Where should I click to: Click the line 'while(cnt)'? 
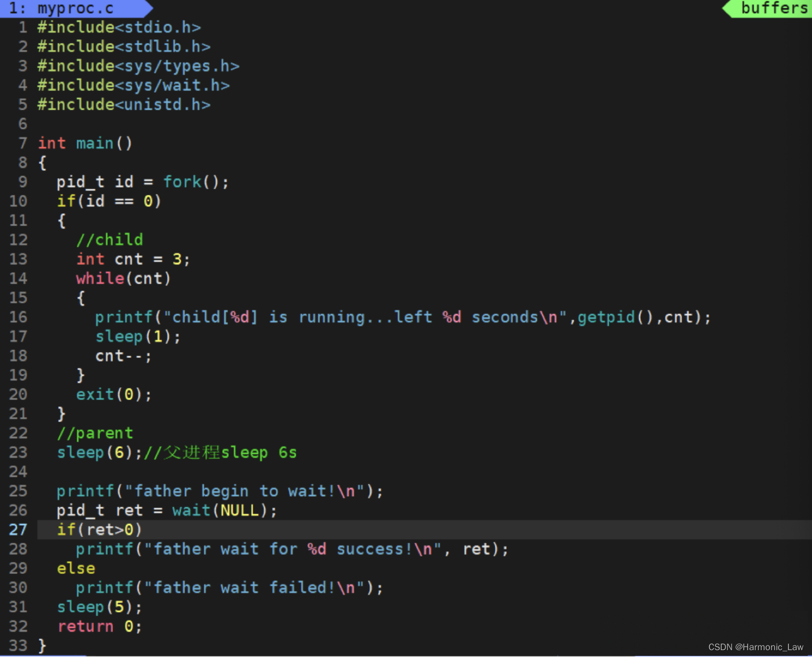click(123, 279)
